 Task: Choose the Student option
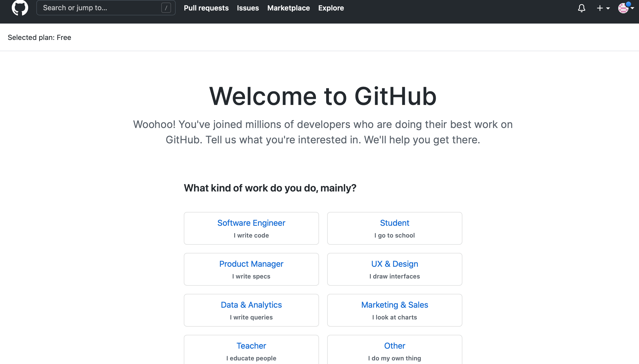(394, 228)
